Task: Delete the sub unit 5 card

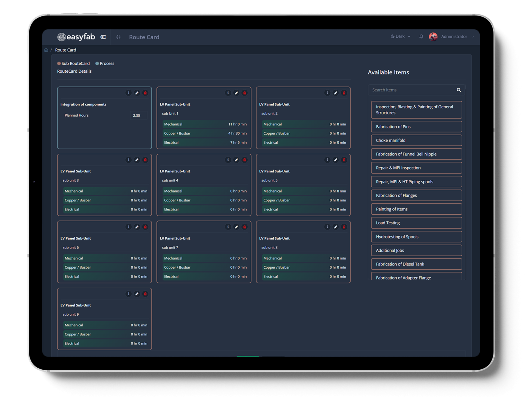Action: tap(344, 160)
